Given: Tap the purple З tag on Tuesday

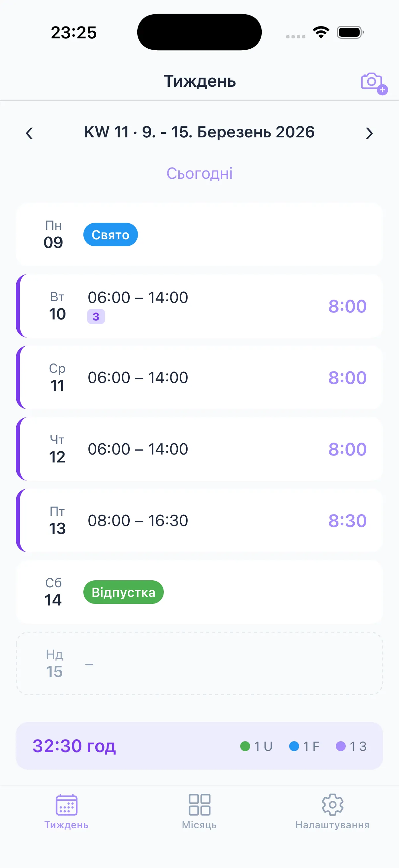Looking at the screenshot, I should pos(96,317).
